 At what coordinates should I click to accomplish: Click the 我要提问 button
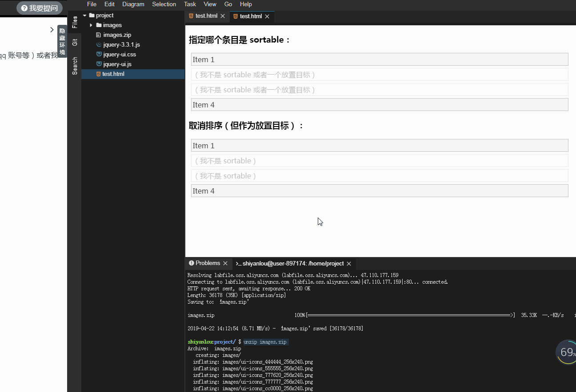point(40,8)
